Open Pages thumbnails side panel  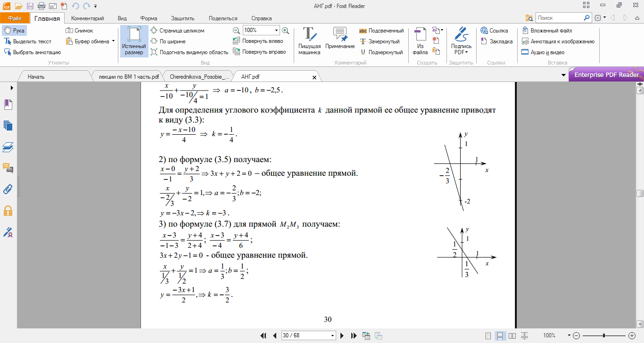pos(8,126)
